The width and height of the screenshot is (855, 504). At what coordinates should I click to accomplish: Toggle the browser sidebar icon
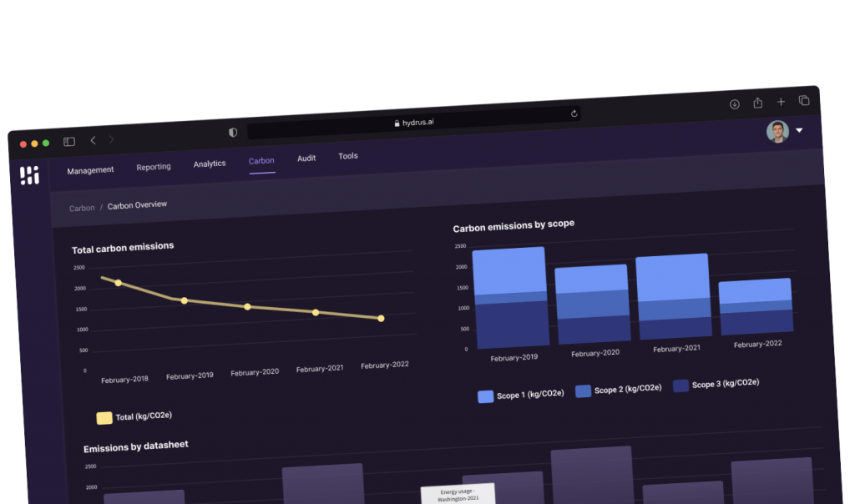[x=69, y=142]
